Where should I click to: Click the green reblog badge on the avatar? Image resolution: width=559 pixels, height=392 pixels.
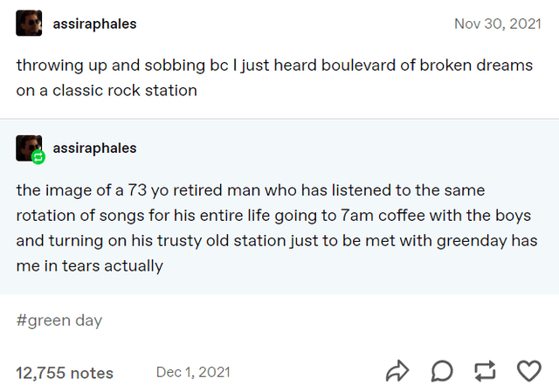[38, 157]
